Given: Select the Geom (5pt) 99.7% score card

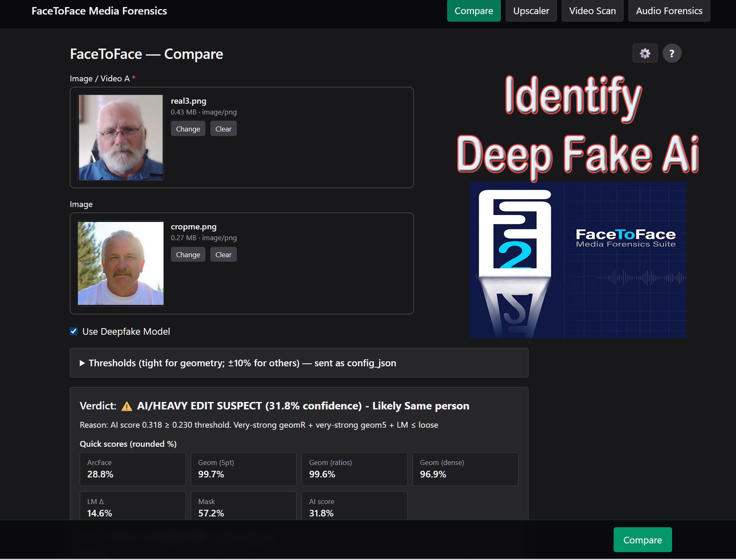Looking at the screenshot, I should tap(244, 469).
